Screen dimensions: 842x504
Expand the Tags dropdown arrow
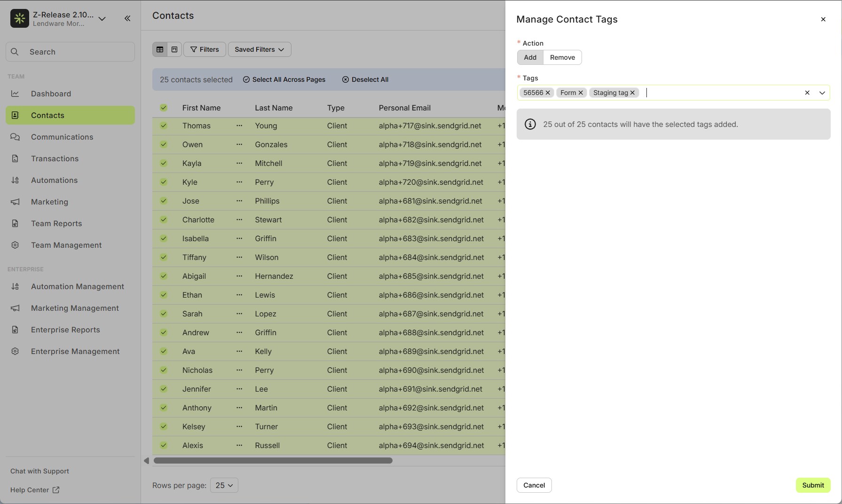click(822, 93)
